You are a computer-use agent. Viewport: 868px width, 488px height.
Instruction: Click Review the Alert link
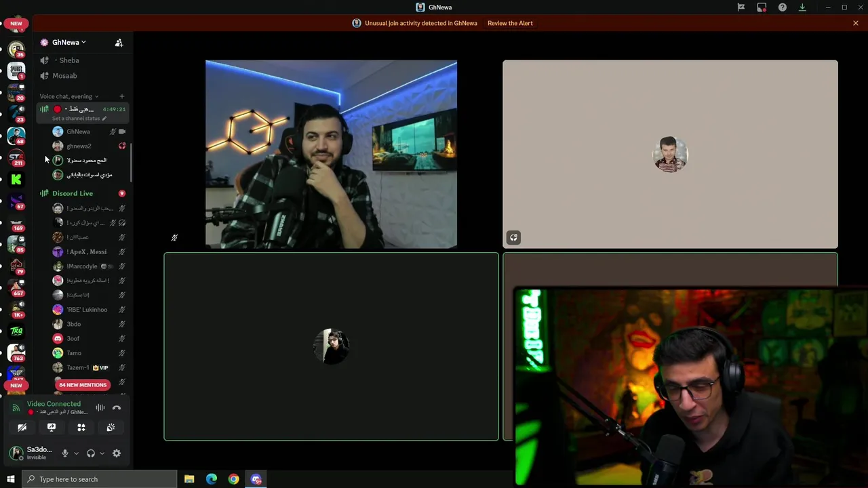(510, 23)
